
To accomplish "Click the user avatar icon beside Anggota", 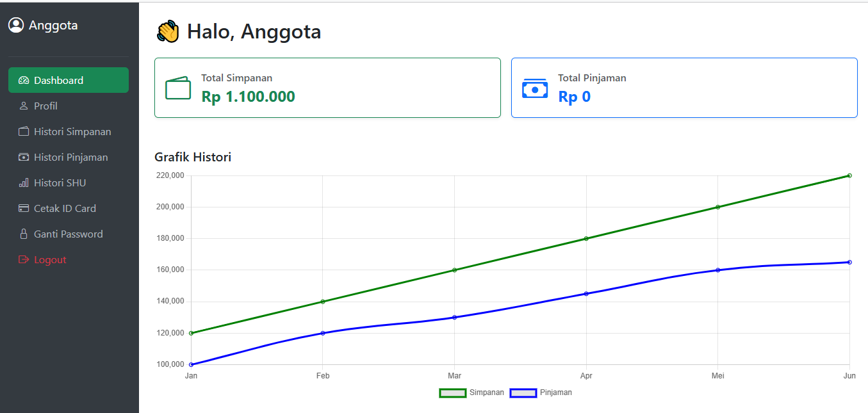I will [x=16, y=25].
